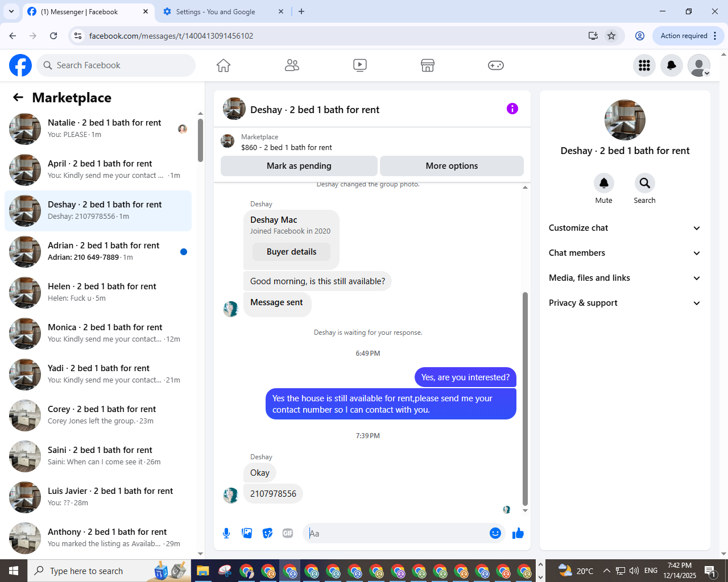Image resolution: width=728 pixels, height=582 pixels.
Task: Open the Windows Start menu
Action: pos(14,571)
